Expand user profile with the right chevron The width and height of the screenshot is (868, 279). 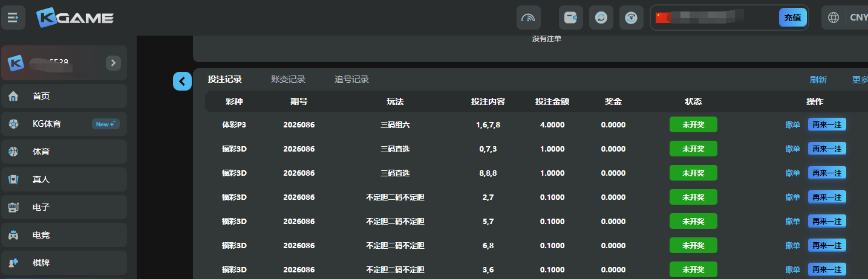click(x=113, y=63)
